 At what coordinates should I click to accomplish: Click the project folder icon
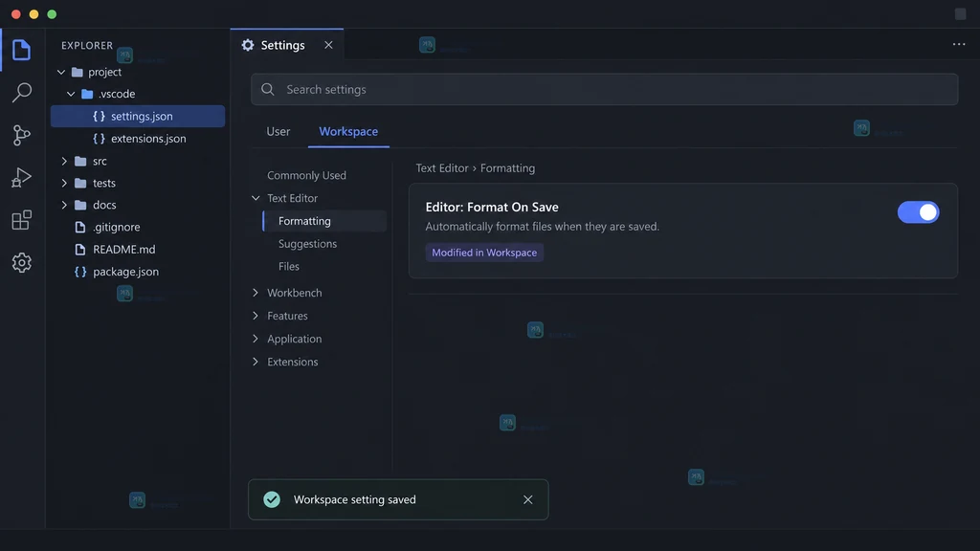coord(78,72)
